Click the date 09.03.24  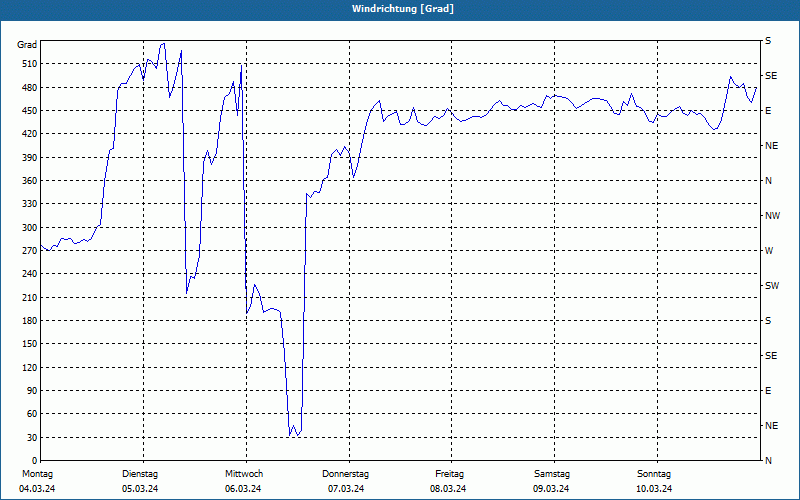click(x=551, y=489)
